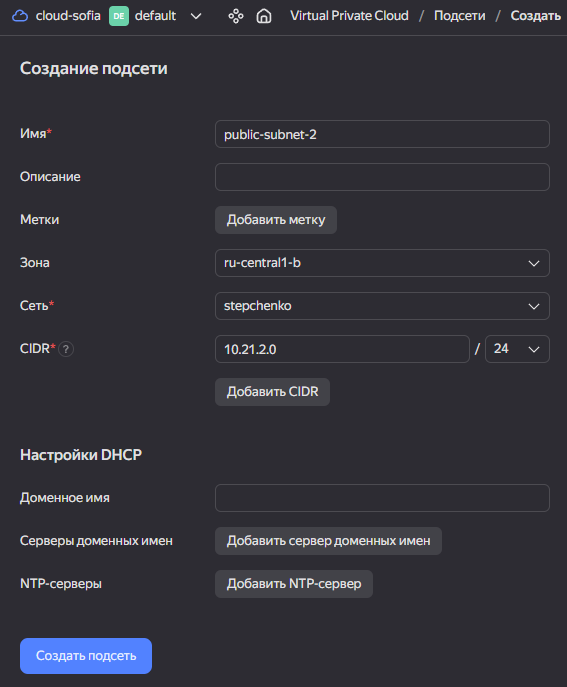Screen dimensions: 567x687
Task: Click Добавить сервер доменных имен button
Action: click(x=328, y=541)
